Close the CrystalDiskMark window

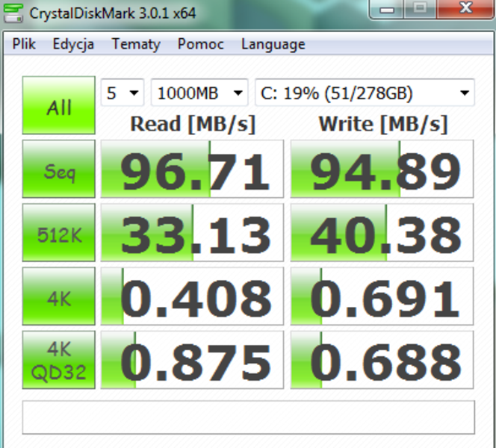(x=465, y=9)
